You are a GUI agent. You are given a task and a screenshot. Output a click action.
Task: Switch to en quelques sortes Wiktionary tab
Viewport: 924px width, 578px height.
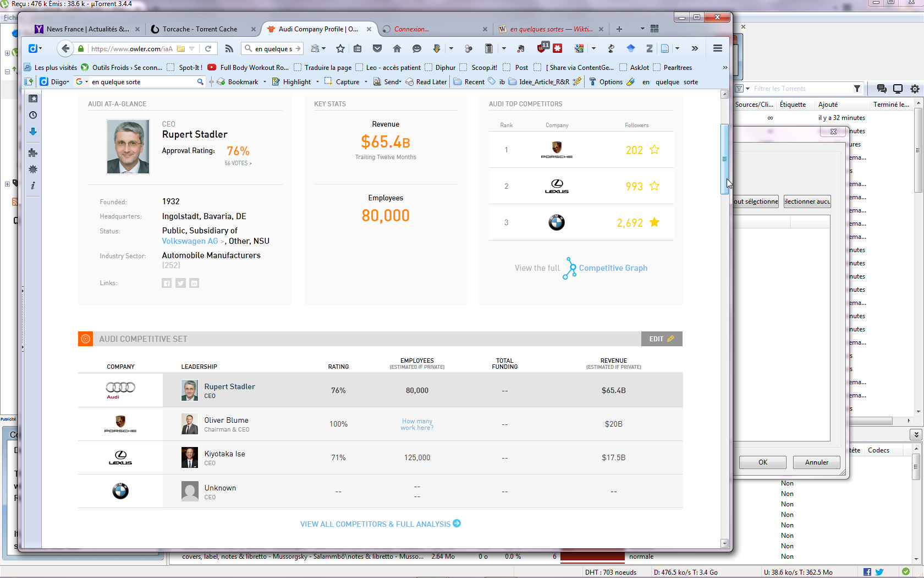[551, 29]
